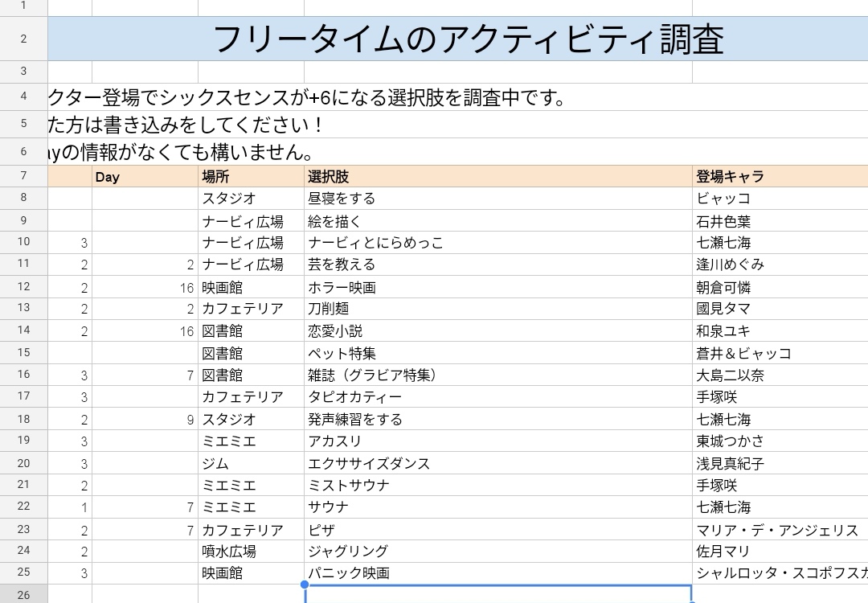Select the 登場キャラ header cell

pyautogui.click(x=780, y=177)
